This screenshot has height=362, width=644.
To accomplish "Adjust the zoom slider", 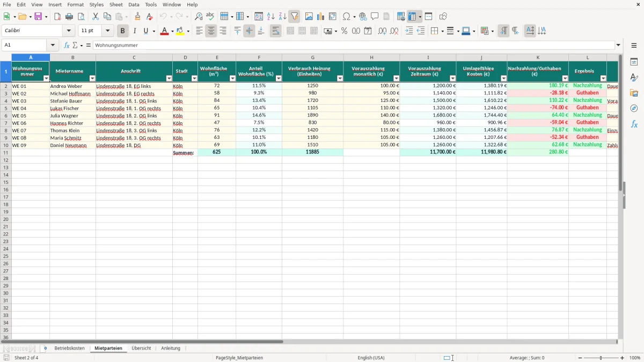I will (x=601, y=358).
